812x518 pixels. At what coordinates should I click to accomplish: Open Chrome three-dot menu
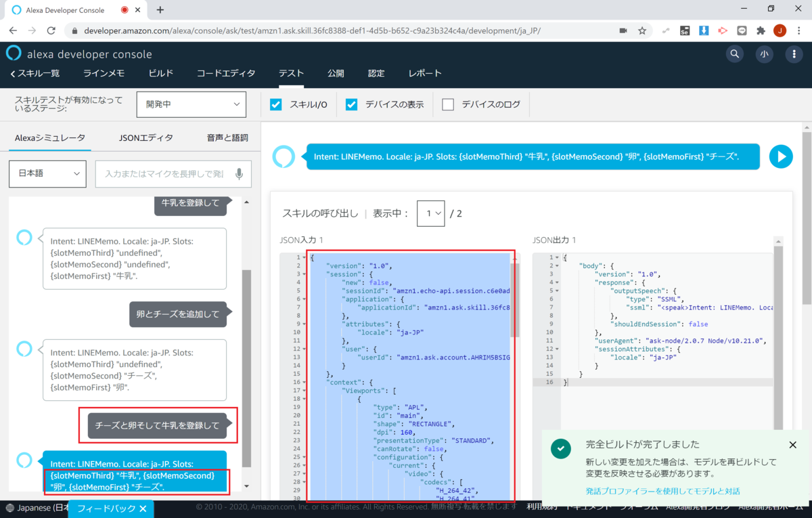pos(798,31)
